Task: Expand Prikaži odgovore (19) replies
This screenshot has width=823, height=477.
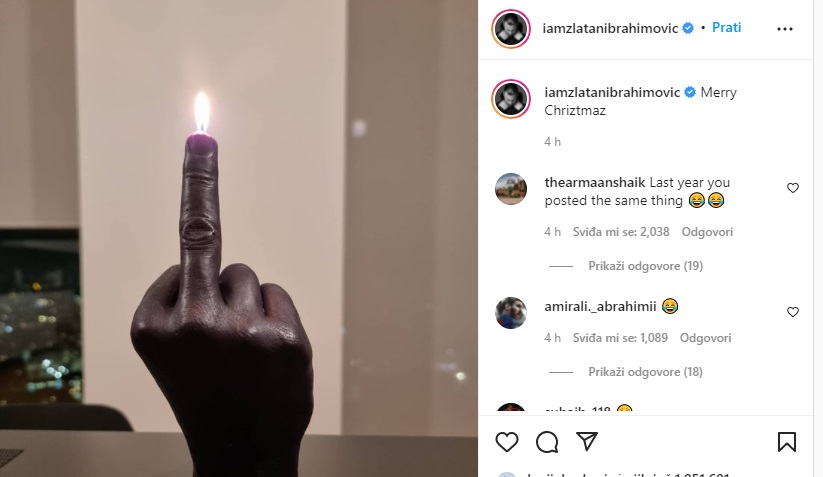Action: pos(645,266)
